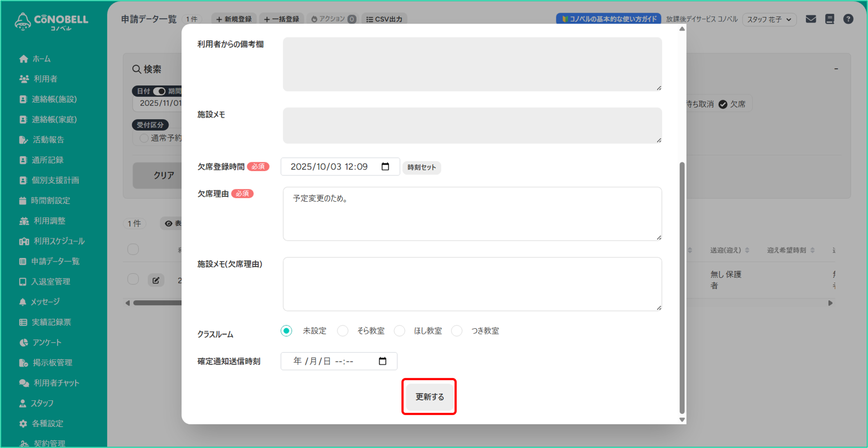Collapse the search panel with minus icon
The height and width of the screenshot is (448, 868).
pyautogui.click(x=836, y=69)
